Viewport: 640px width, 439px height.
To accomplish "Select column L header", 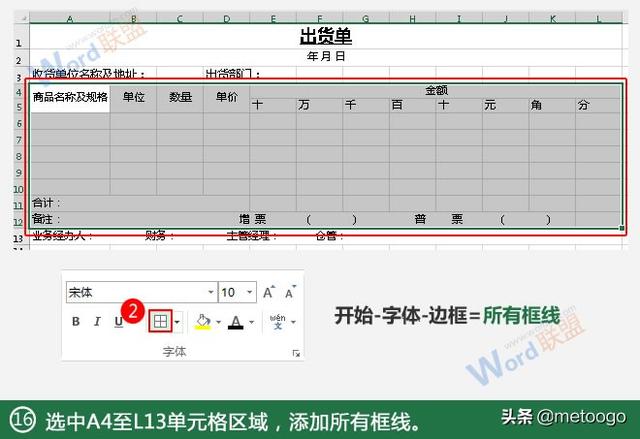I will pyautogui.click(x=599, y=19).
